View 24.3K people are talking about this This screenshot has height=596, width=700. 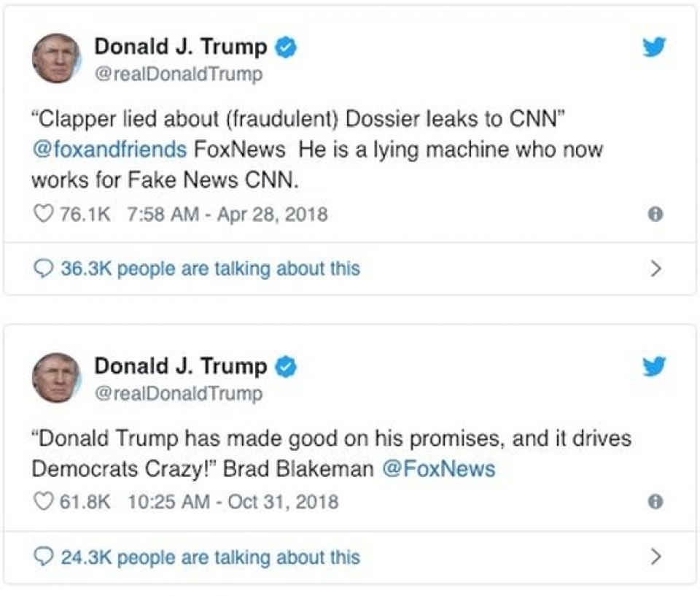(x=210, y=557)
